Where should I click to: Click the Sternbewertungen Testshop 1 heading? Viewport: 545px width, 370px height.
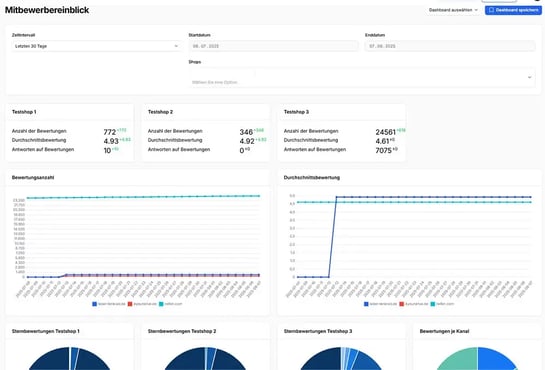(46, 331)
